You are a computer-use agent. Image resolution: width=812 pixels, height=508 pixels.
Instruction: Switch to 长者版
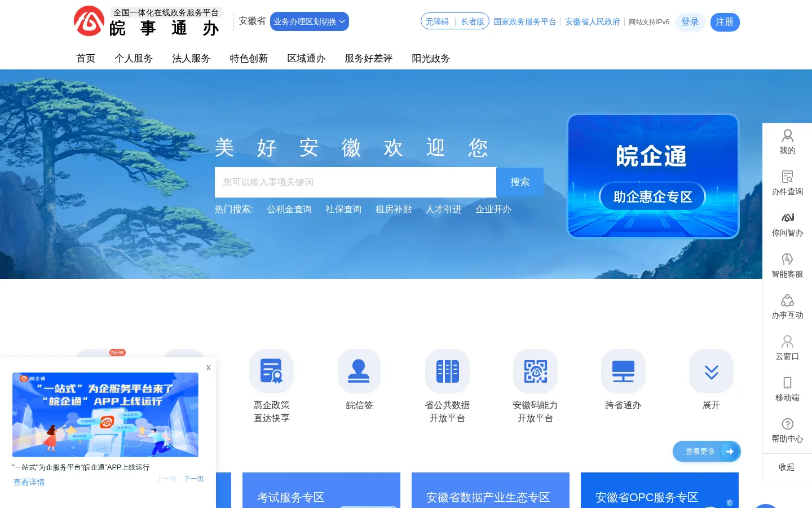tap(473, 21)
